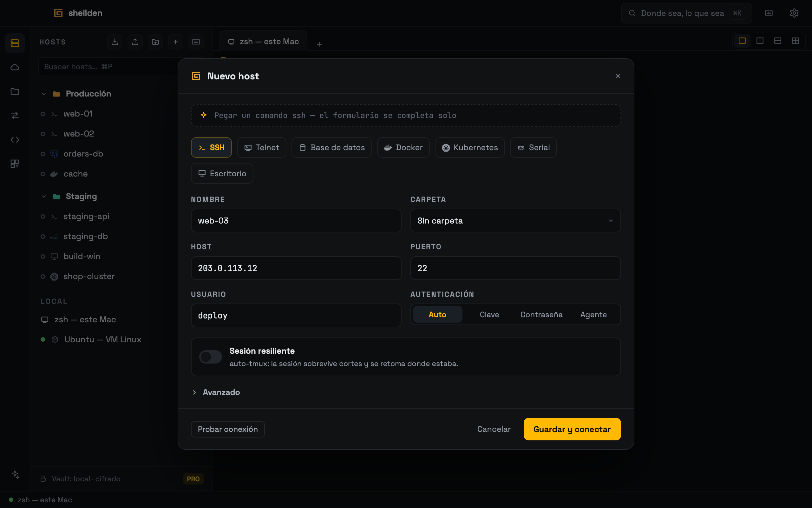The height and width of the screenshot is (508, 812).
Task: Click the export hosts upload icon
Action: 135,42
